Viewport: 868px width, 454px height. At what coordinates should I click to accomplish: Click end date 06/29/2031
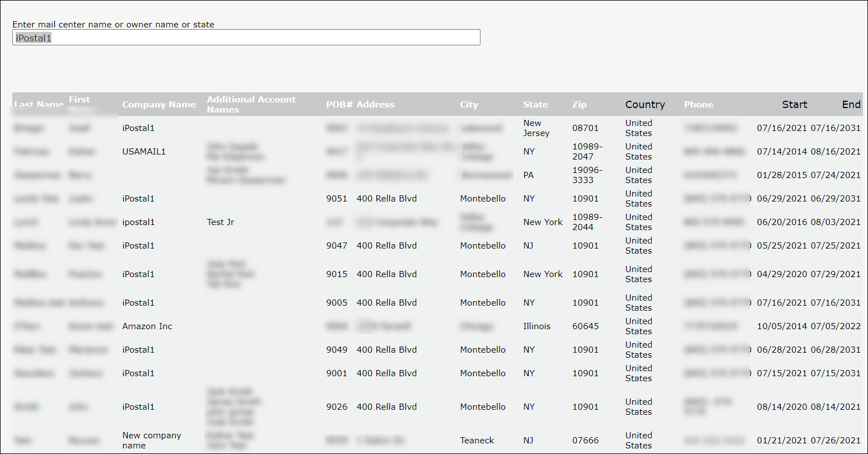[836, 199]
